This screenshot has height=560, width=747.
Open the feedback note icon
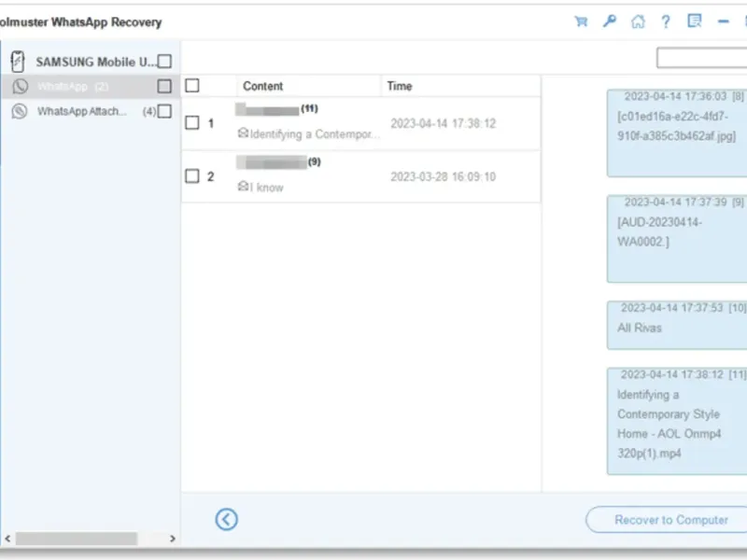694,21
